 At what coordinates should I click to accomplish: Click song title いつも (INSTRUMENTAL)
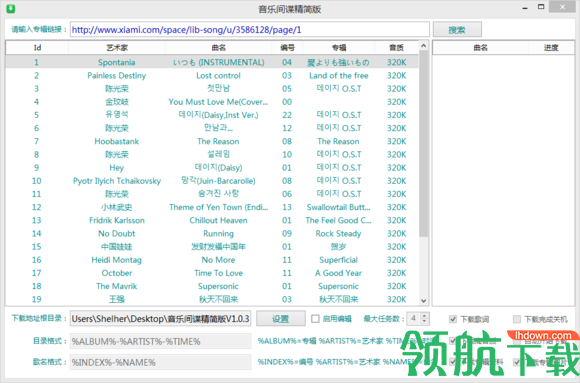219,62
